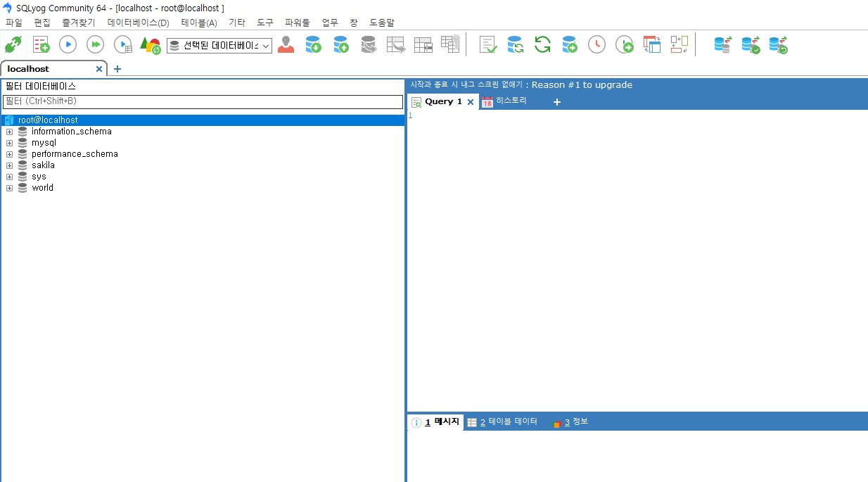Click the document with green checkmark icon
868x482 pixels.
488,45
